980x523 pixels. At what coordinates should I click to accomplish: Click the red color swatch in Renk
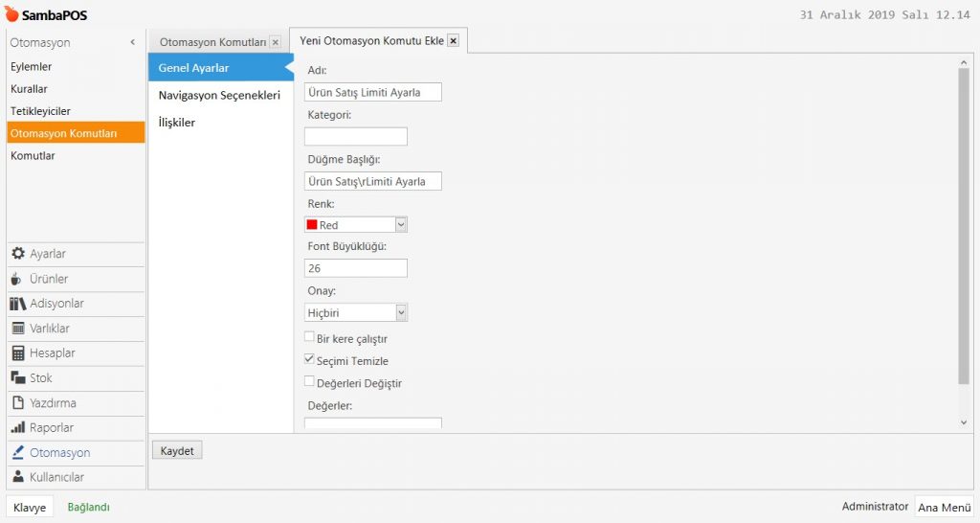(x=311, y=224)
